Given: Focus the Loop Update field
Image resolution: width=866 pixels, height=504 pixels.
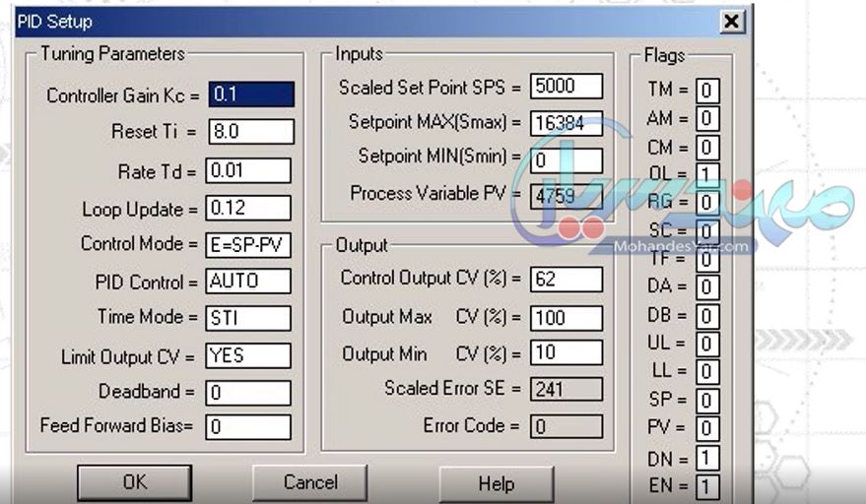Looking at the screenshot, I should (248, 208).
